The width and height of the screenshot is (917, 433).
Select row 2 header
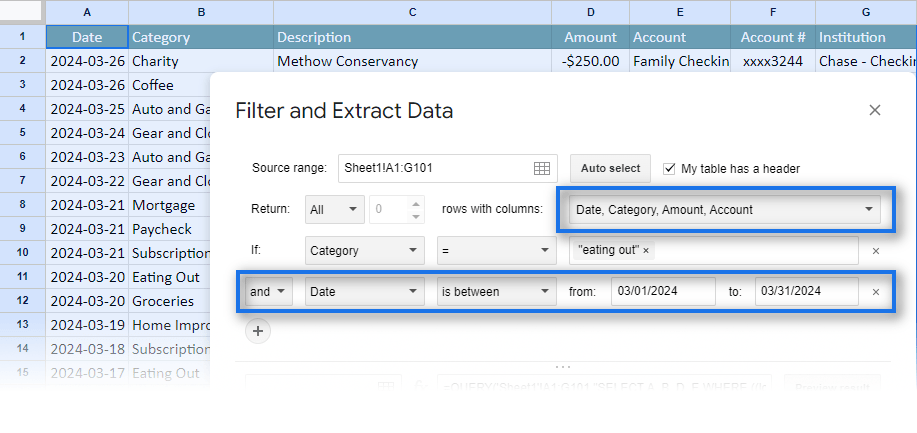coord(22,61)
